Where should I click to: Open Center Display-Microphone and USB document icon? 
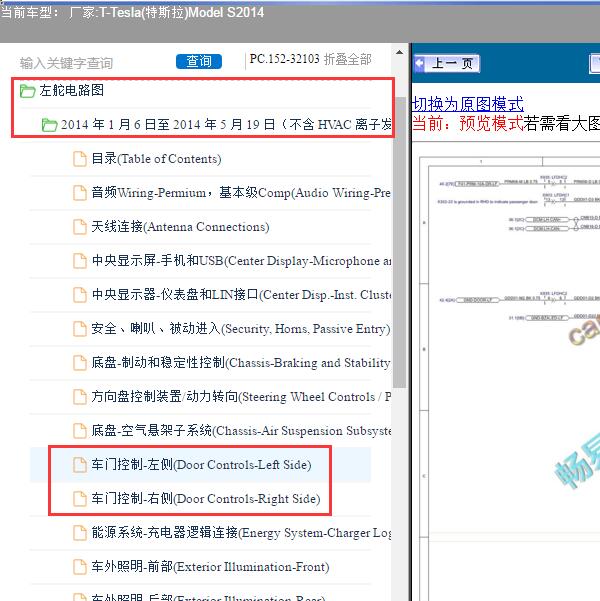(80, 261)
